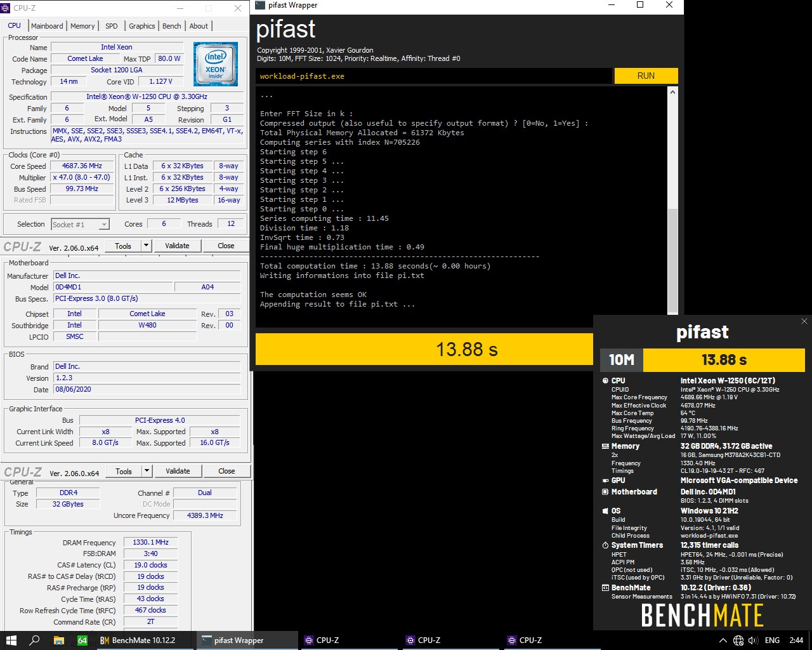Image resolution: width=812 pixels, height=650 pixels.
Task: Click the CAS# Latency value 19.0 clocks
Action: pyautogui.click(x=150, y=565)
